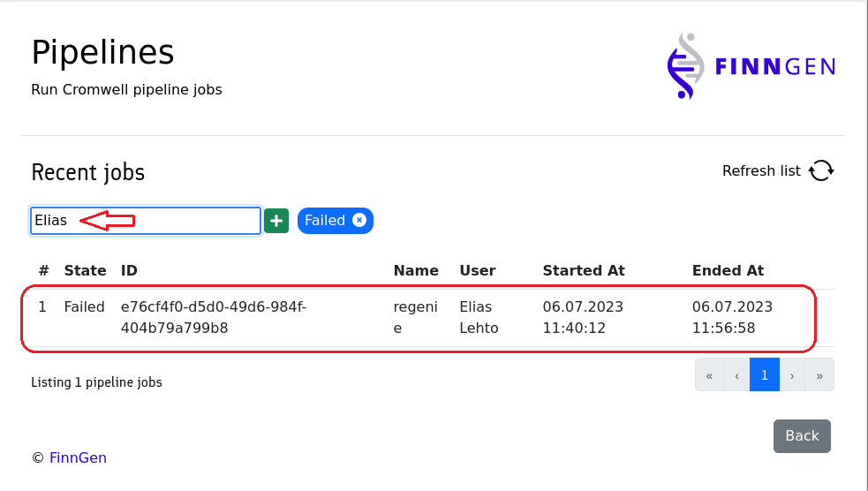Screen dimensions: 868x491
Task: Go to previous page with ‹ button
Action: [x=736, y=375]
